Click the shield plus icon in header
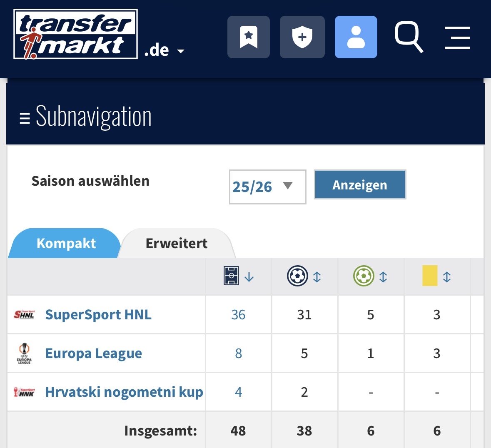 coord(302,37)
